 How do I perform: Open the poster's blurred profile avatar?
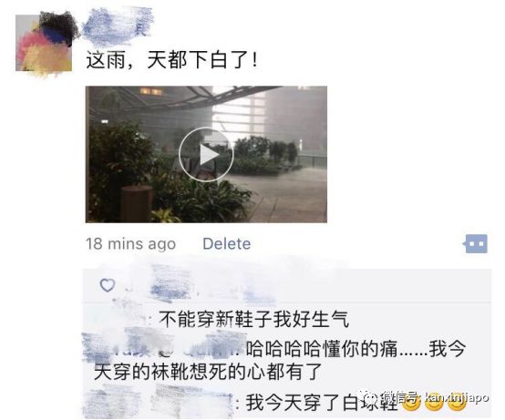[x=44, y=43]
